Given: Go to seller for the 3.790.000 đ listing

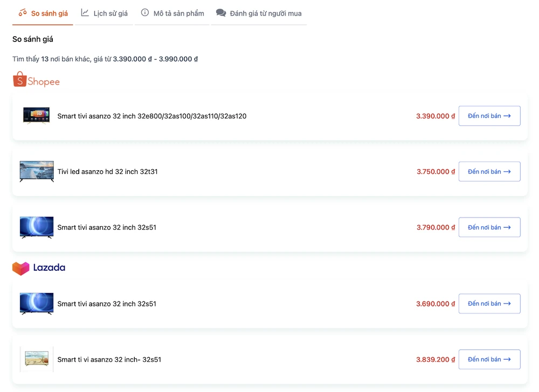Looking at the screenshot, I should tap(489, 227).
